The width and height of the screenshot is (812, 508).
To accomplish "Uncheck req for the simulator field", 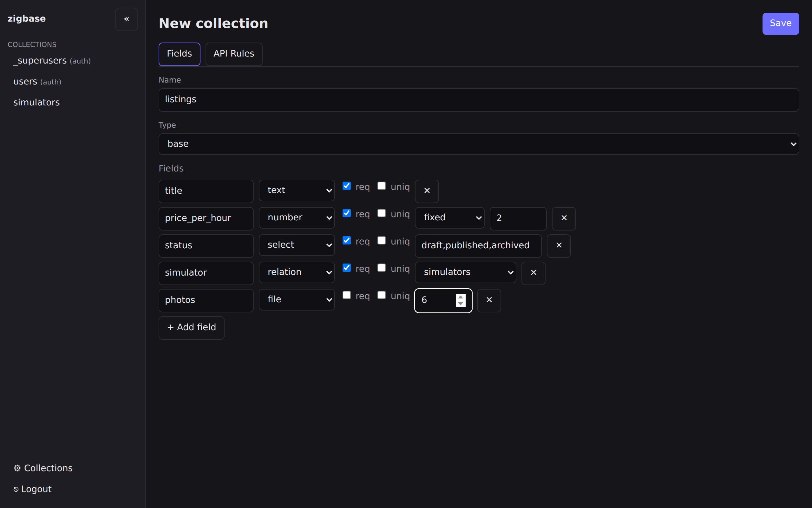I will pyautogui.click(x=347, y=268).
